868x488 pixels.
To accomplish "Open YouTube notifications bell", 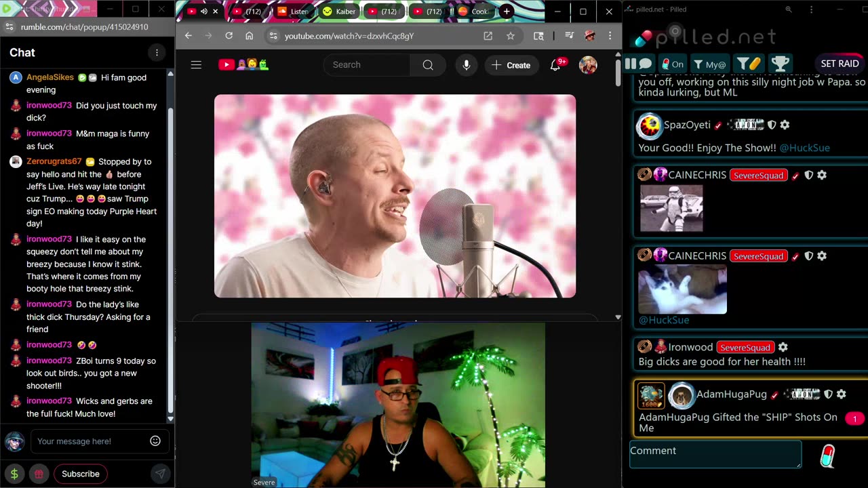I will [x=555, y=65].
